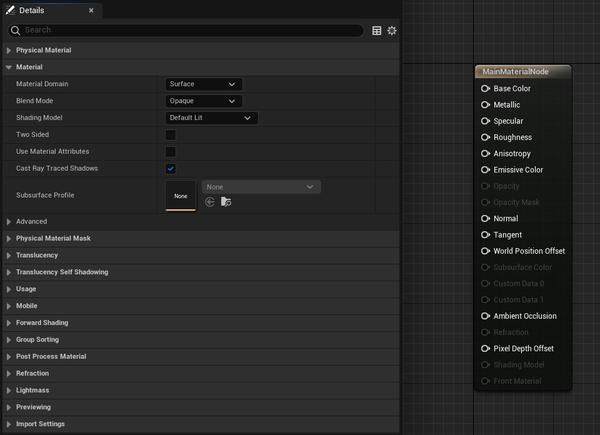Expand the Physical Material Mask section

(8, 239)
